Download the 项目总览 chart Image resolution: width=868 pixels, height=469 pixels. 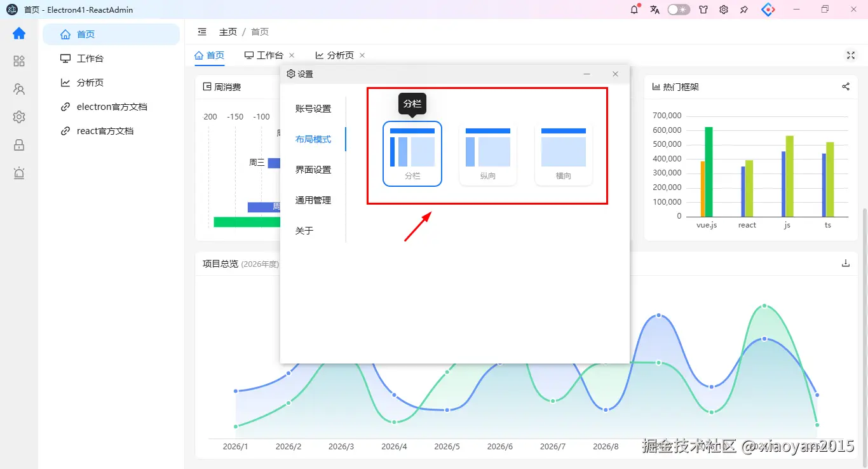(846, 263)
